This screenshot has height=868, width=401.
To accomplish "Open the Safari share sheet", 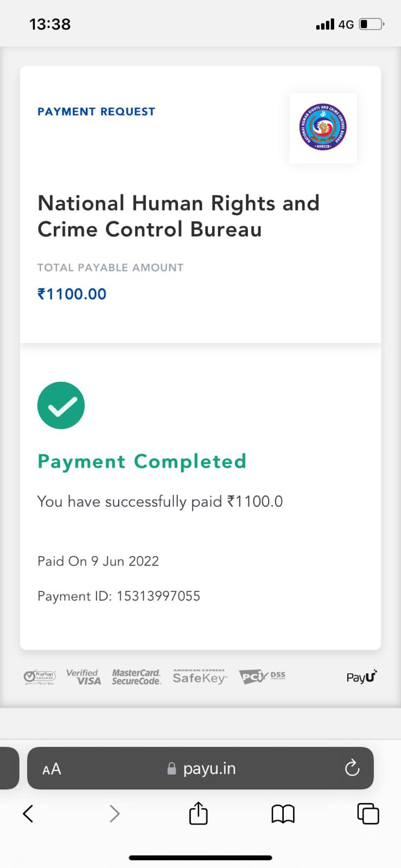I will click(198, 814).
